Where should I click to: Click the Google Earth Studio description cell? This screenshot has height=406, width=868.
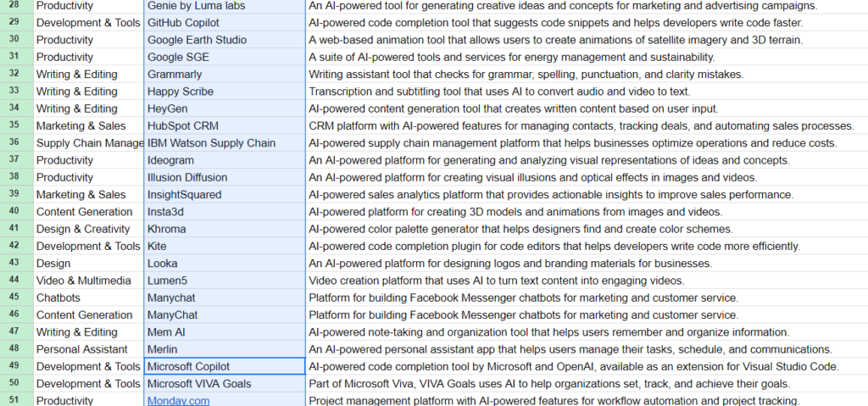coord(587,40)
